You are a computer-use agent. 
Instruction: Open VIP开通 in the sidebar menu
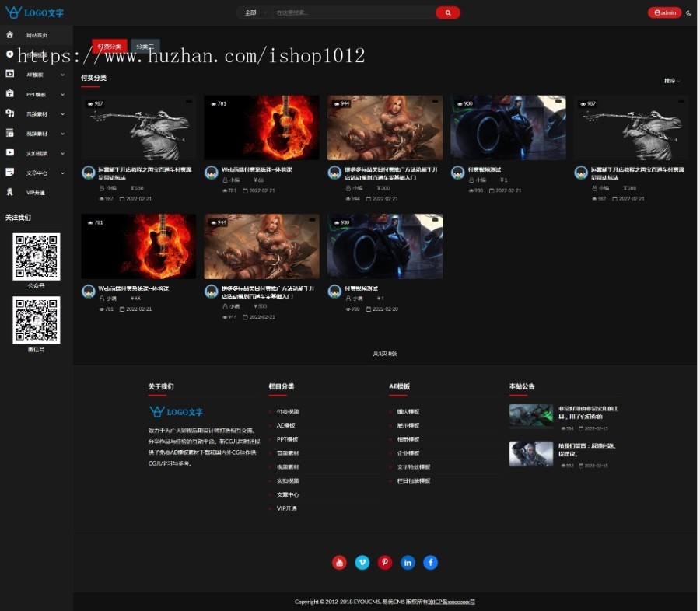35,192
